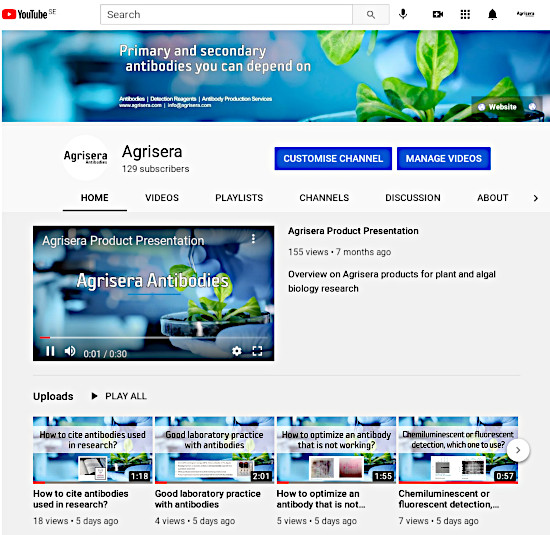Switch to the VIDEOS tab
This screenshot has height=535, width=550.
point(162,198)
